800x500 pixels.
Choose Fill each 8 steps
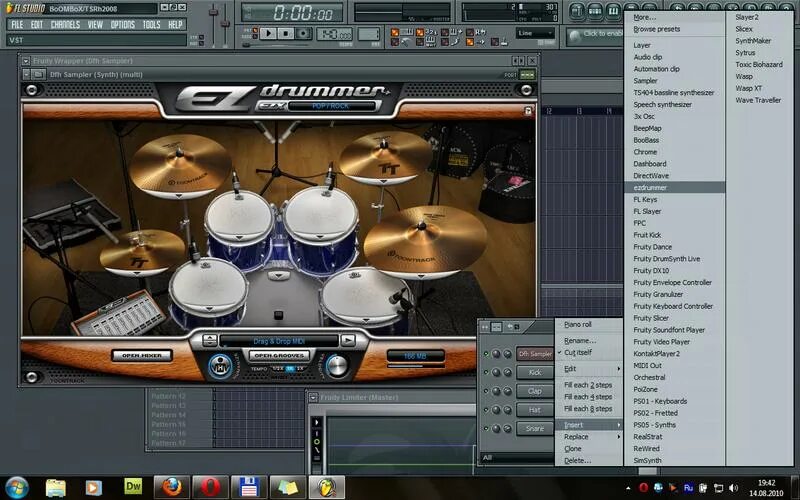pos(589,409)
